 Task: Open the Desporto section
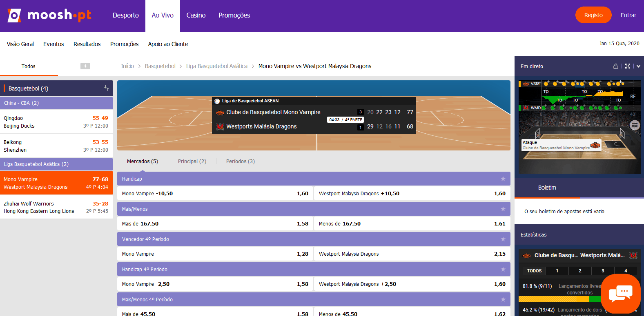point(126,15)
